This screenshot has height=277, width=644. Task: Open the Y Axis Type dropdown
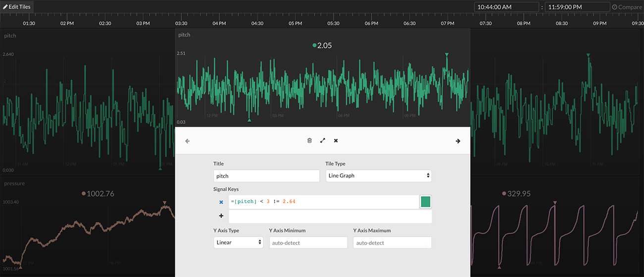coord(238,243)
